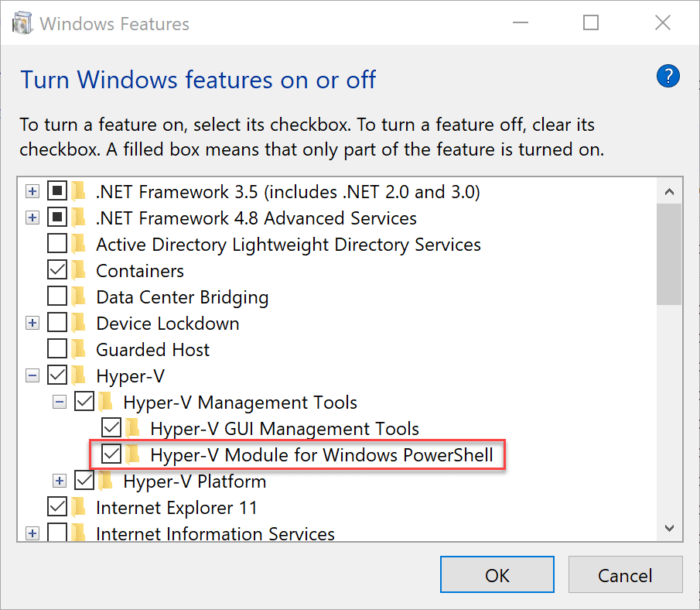700x610 pixels.
Task: Click the Hyper-V Management Tools folder icon
Action: (106, 402)
